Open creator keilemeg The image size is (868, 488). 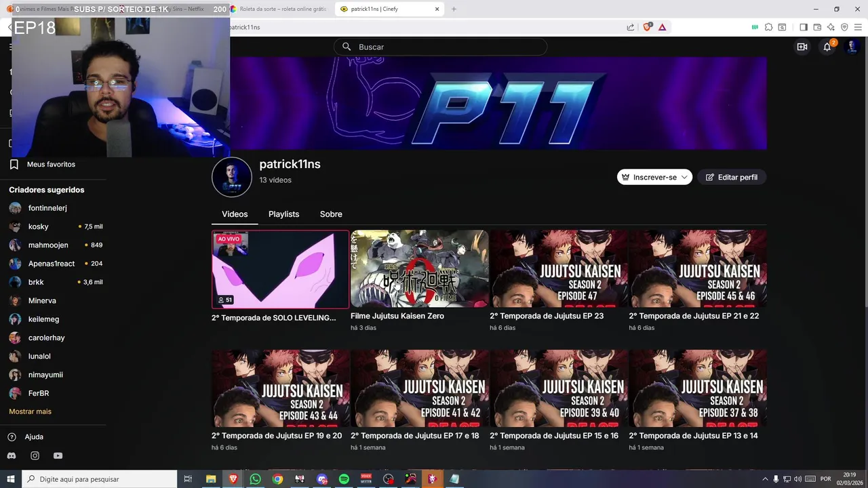(x=43, y=319)
